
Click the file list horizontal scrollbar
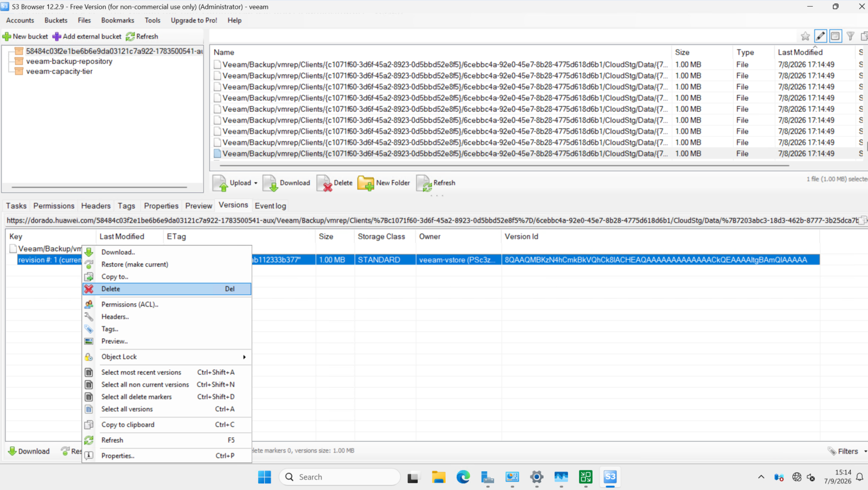(x=505, y=166)
